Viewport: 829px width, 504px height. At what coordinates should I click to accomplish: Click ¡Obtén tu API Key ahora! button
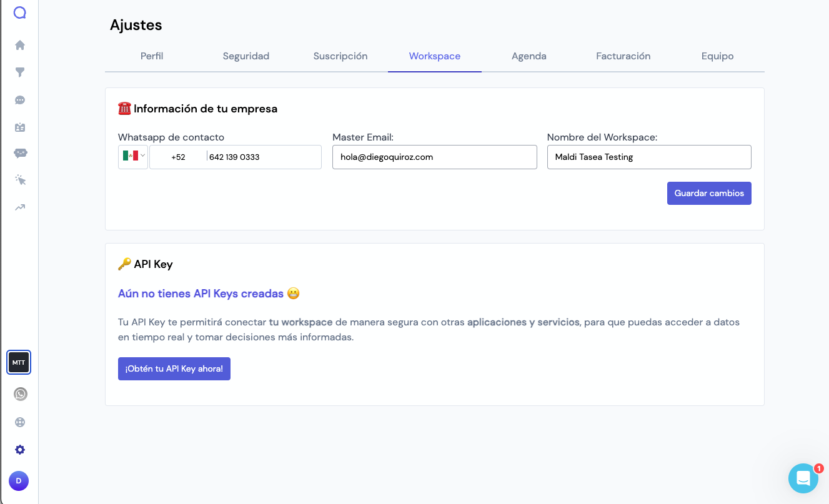coord(174,368)
